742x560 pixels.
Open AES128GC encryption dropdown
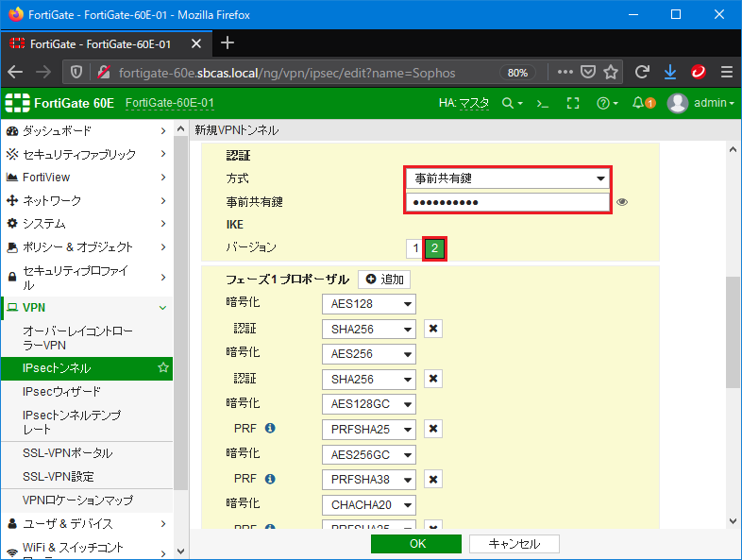368,404
